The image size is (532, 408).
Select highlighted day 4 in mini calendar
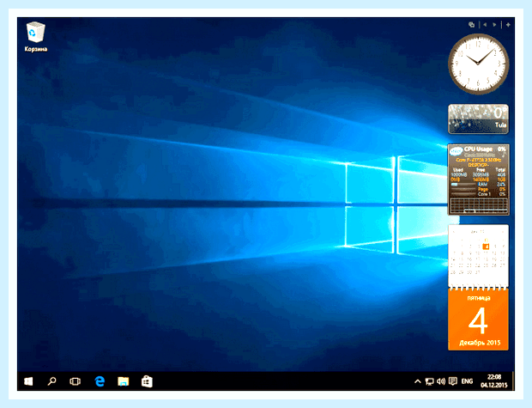487,247
